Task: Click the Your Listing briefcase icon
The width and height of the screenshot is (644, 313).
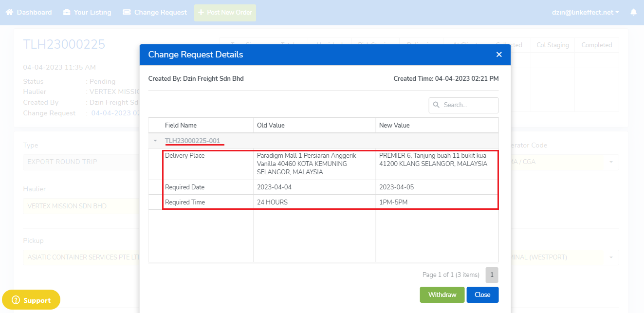Action: [x=67, y=13]
